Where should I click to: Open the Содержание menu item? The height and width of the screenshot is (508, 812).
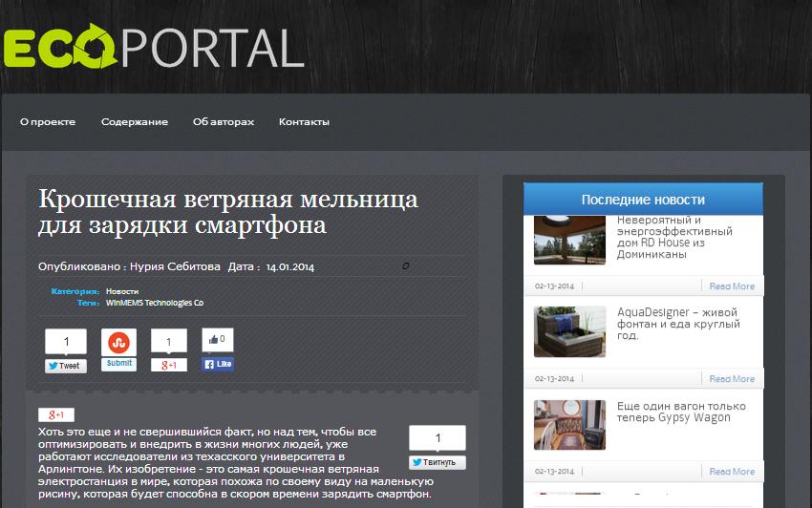[x=135, y=122]
